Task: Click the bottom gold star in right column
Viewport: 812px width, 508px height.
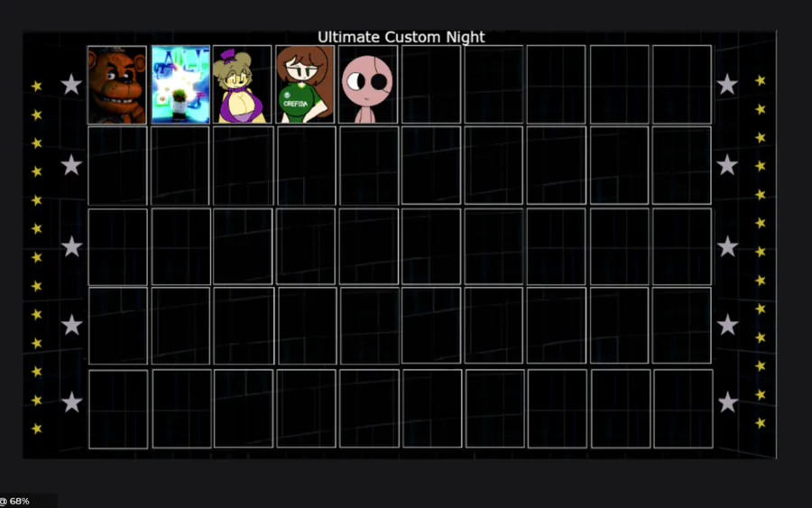Action: tap(761, 423)
